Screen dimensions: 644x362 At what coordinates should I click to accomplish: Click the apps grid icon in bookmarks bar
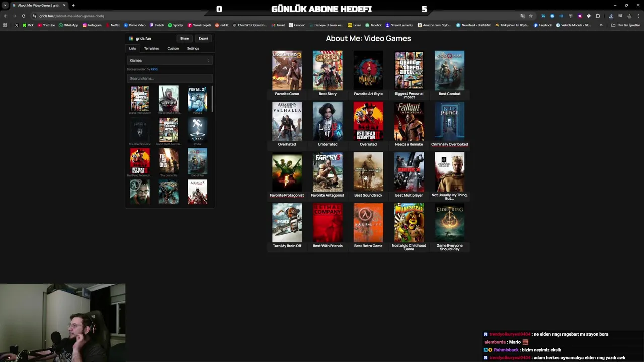tap(5, 25)
